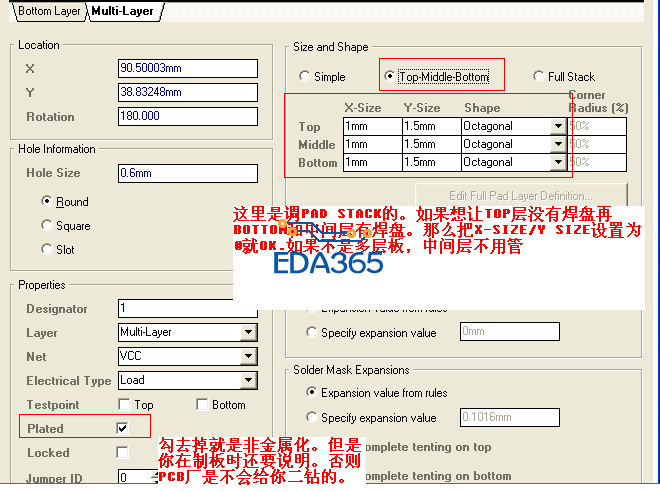
Task: Edit the Middle layer Y-Size cell
Action: pyautogui.click(x=431, y=144)
